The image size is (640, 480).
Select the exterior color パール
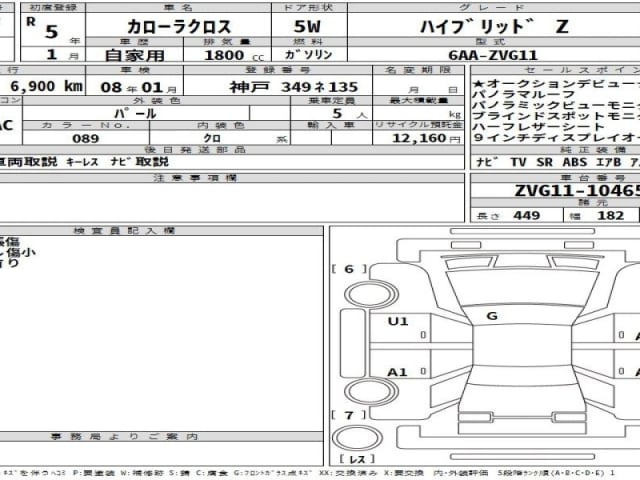point(135,113)
